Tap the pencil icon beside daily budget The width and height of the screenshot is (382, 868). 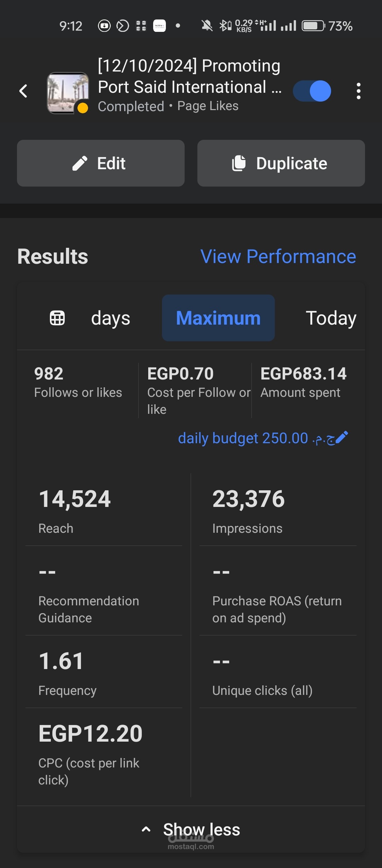pos(342,438)
